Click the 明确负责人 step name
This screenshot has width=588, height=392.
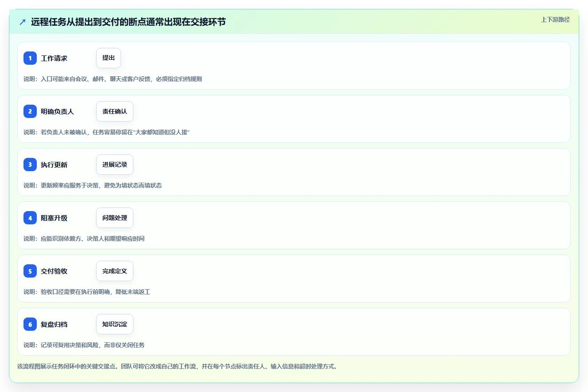[58, 111]
